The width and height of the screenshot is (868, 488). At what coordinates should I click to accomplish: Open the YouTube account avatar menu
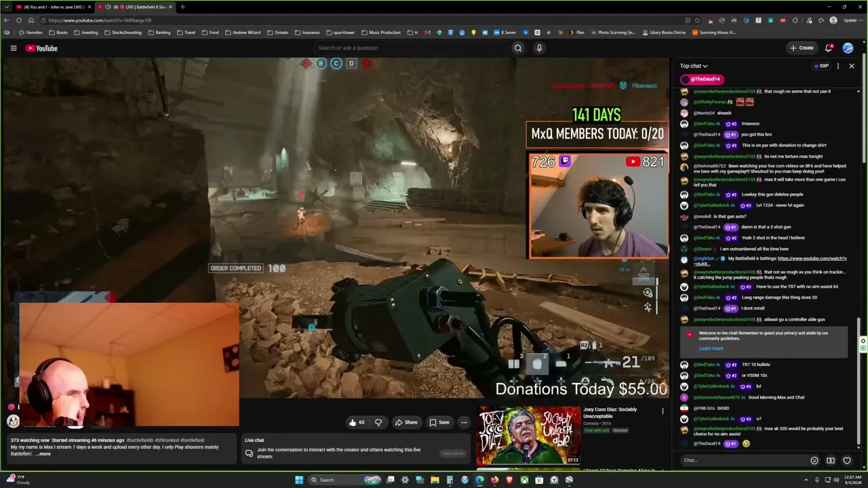(x=848, y=48)
